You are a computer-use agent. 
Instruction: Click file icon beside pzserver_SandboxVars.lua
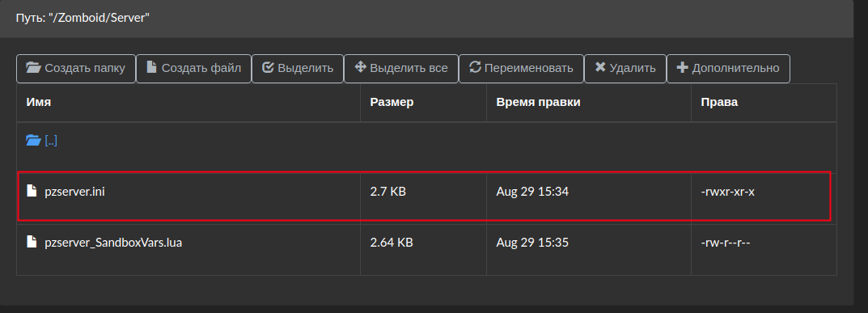pyautogui.click(x=32, y=242)
